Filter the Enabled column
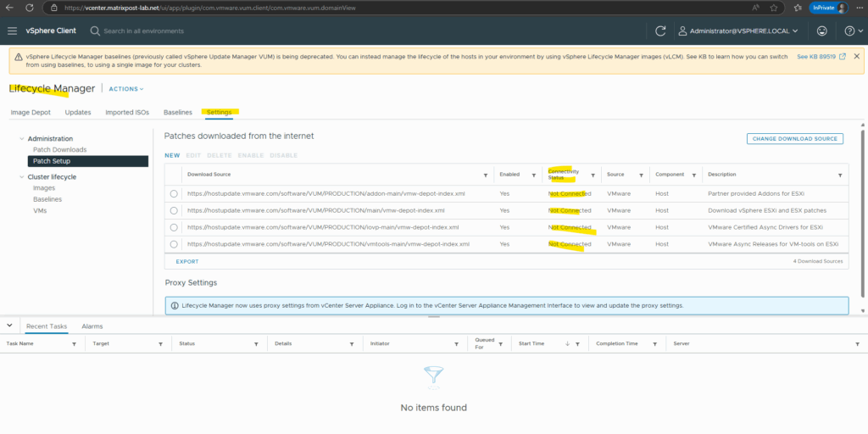The width and height of the screenshot is (868, 434). tap(535, 175)
